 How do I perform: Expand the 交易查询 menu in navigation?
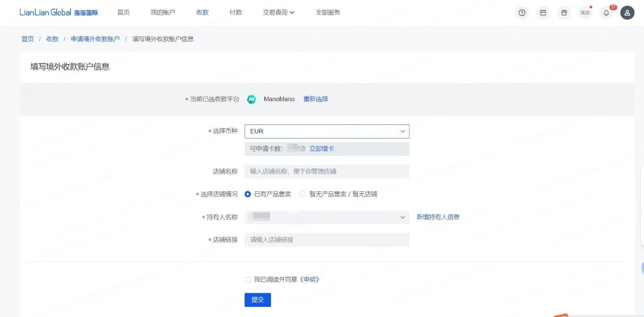tap(279, 12)
